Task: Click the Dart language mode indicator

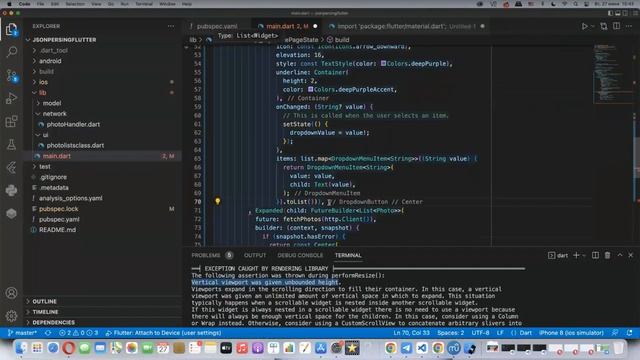Action: click(525, 333)
